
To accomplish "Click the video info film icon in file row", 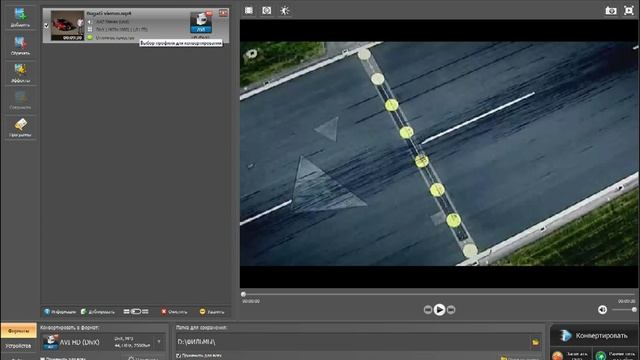I will [x=90, y=29].
